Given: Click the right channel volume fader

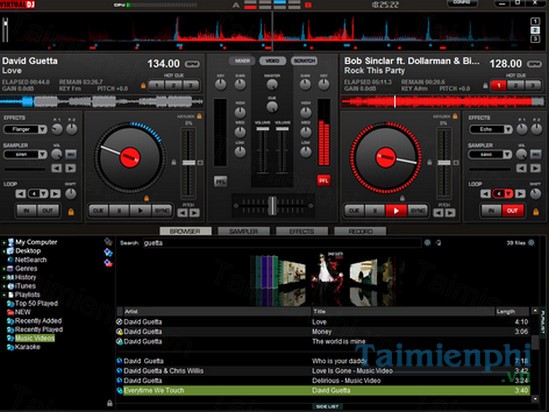Looking at the screenshot, I should 282,129.
